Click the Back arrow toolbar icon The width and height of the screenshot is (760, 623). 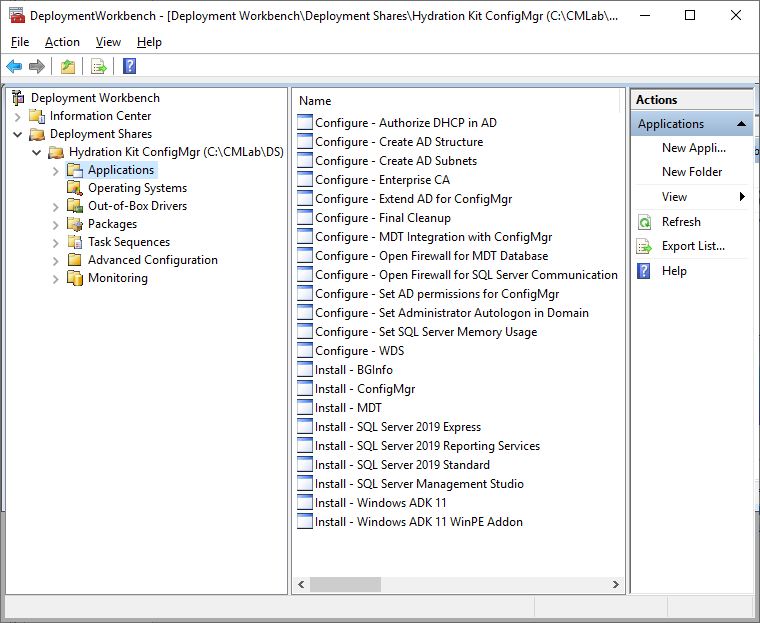tap(14, 66)
